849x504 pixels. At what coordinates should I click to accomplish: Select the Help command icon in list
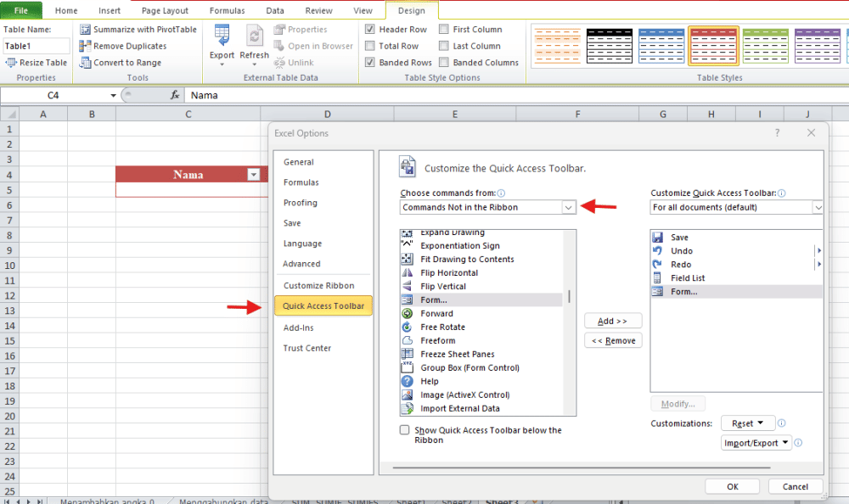pos(407,381)
